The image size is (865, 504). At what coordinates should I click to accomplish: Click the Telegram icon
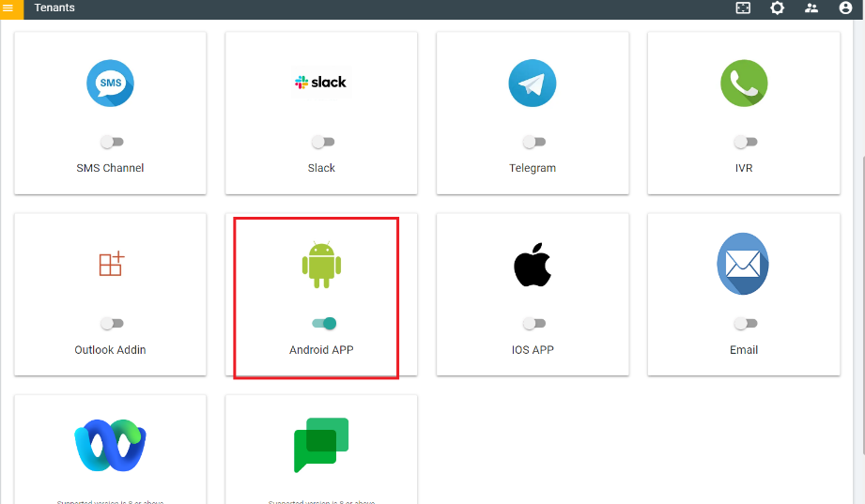click(533, 84)
